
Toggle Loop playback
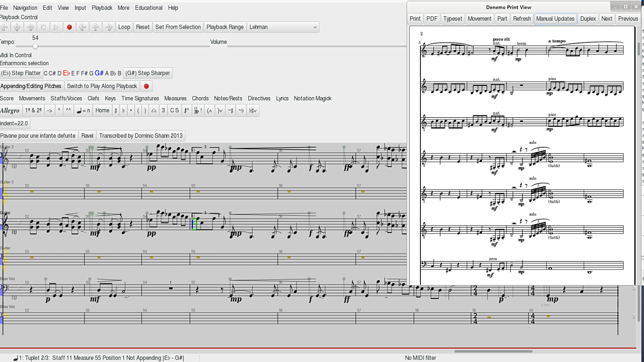[x=124, y=27]
